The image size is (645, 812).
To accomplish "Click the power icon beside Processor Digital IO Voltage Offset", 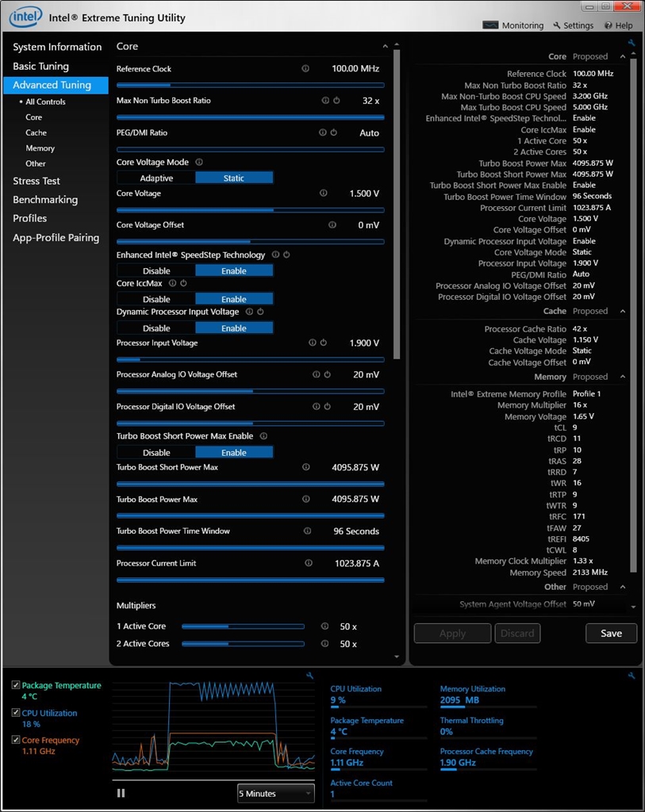I will (328, 407).
